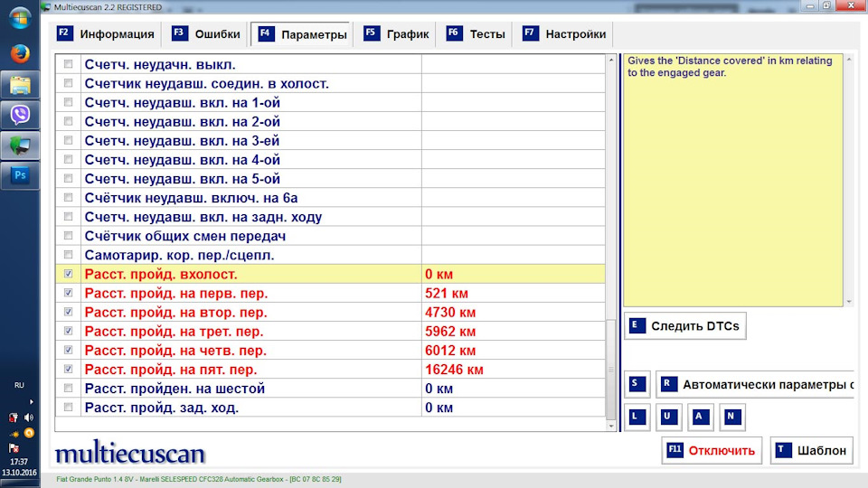Click the value 4730 км

tap(450, 312)
